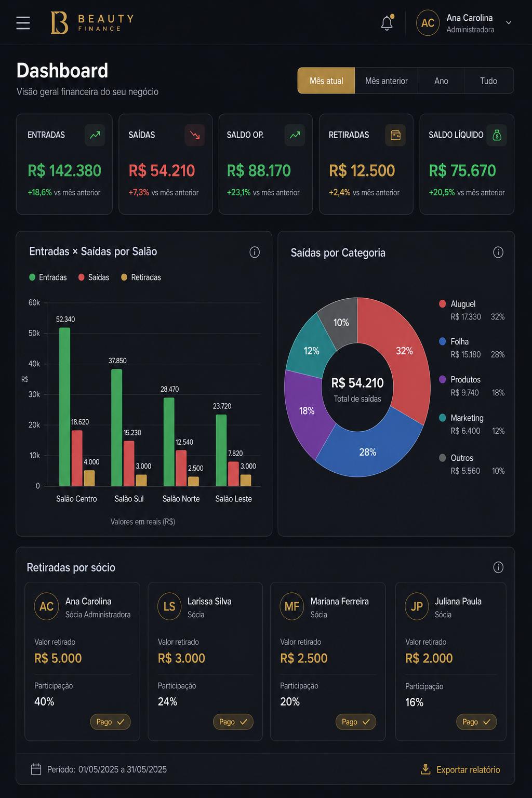Viewport: 532px width, 798px height.
Task: Click the LS avatar of Larissa Silva
Action: [x=169, y=606]
